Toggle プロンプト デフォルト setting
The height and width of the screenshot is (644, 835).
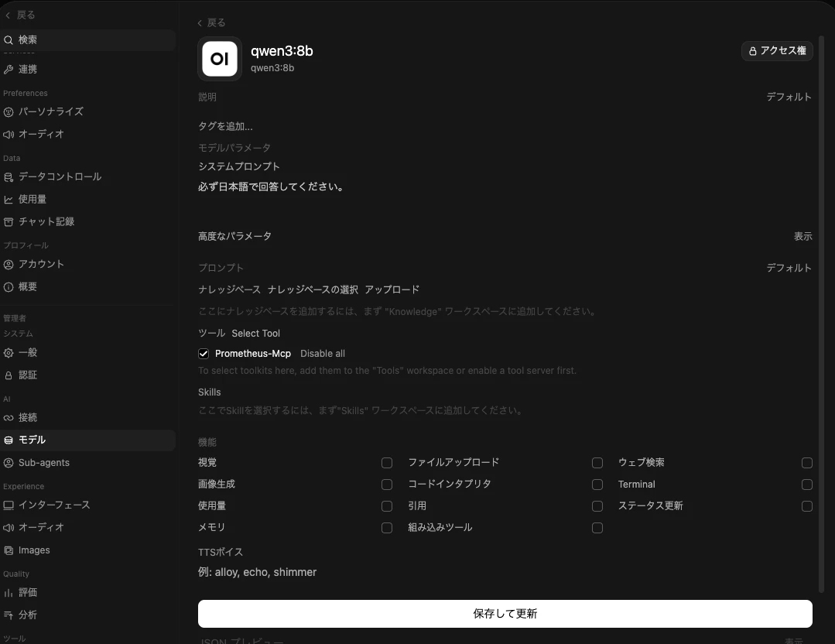[789, 268]
